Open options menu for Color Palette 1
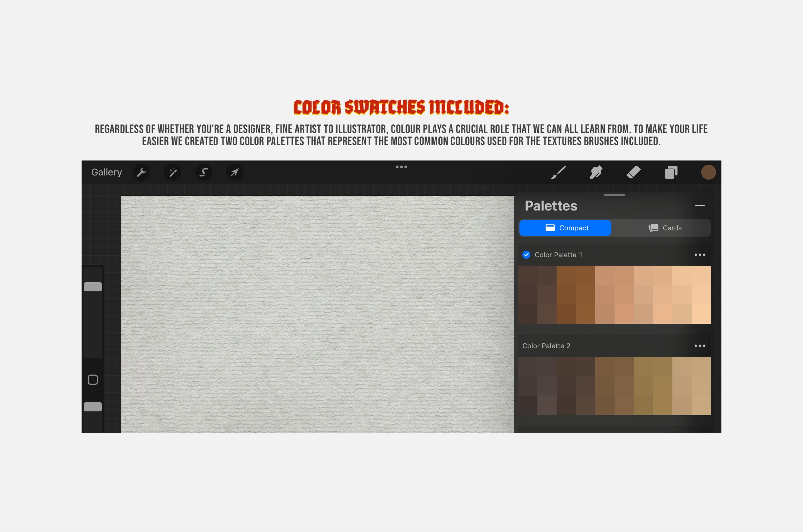The width and height of the screenshot is (803, 532). (x=700, y=255)
